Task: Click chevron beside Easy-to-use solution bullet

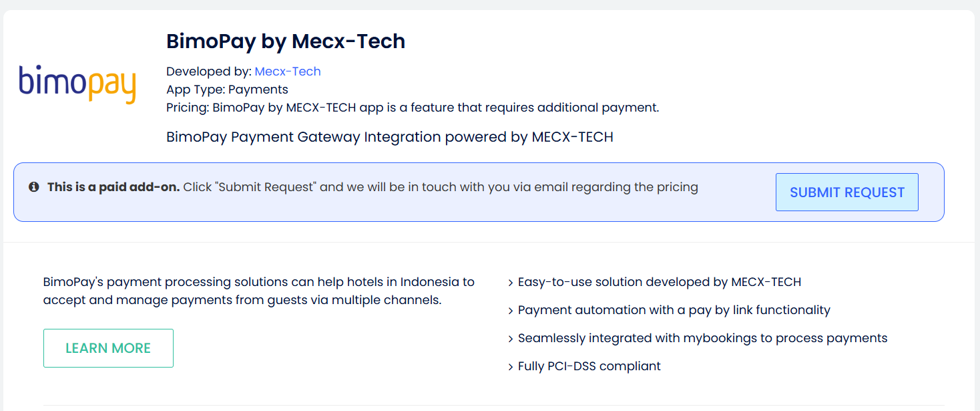Action: [511, 283]
